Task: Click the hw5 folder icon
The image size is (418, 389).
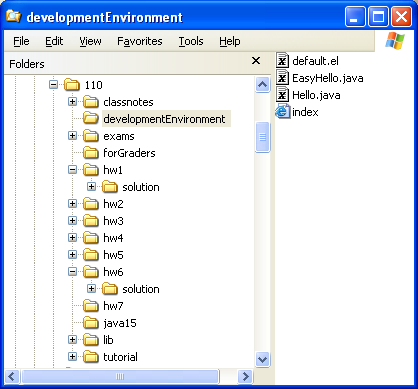Action: (x=91, y=255)
